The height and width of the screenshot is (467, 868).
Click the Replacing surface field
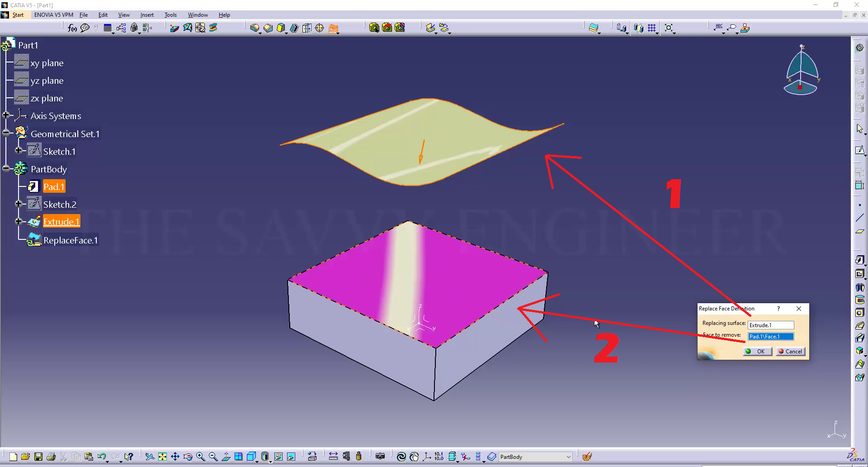771,325
